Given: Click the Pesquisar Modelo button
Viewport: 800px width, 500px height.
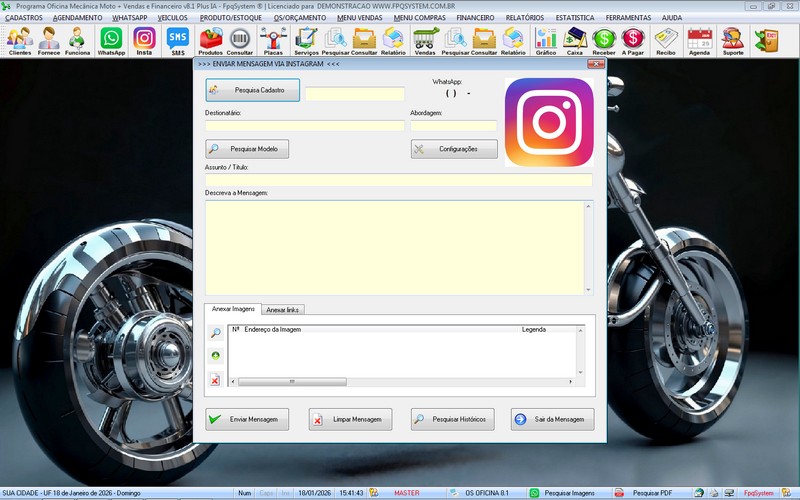Looking at the screenshot, I should 248,149.
